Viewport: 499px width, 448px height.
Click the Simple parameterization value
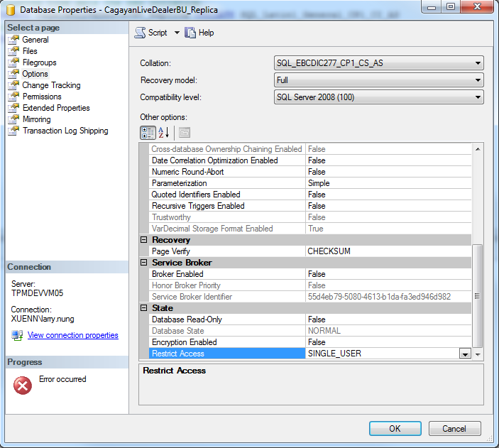[388, 183]
